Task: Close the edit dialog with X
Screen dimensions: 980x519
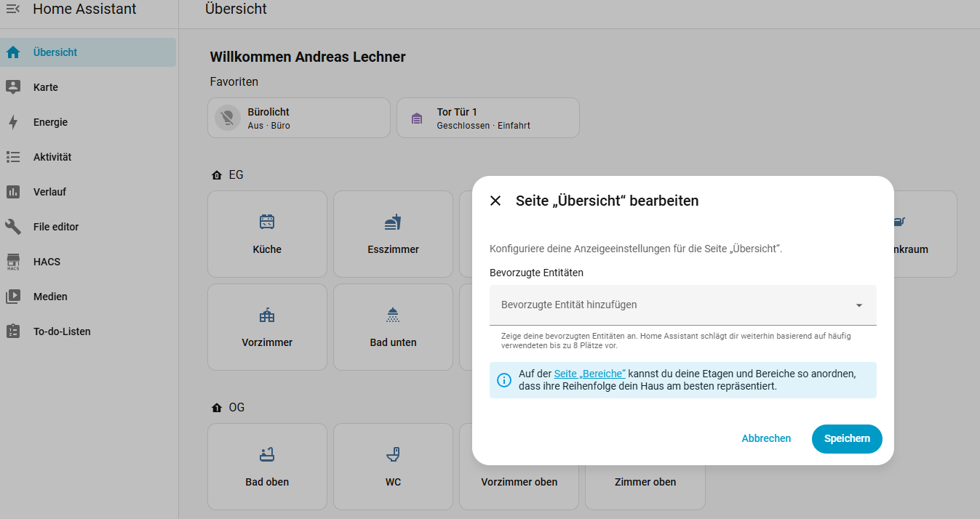Action: point(495,201)
